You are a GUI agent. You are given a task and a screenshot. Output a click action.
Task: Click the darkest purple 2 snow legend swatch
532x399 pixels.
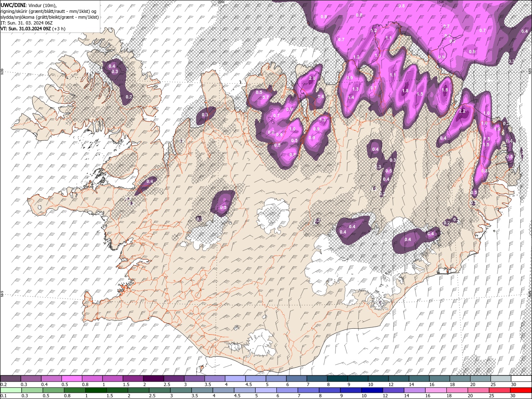point(153,379)
